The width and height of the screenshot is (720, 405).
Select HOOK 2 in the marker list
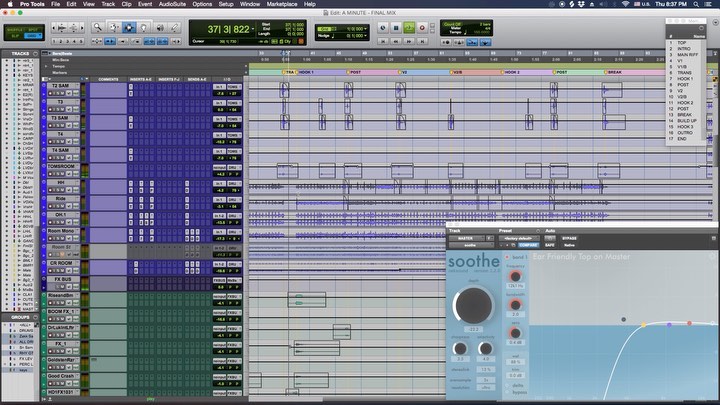pyautogui.click(x=686, y=102)
